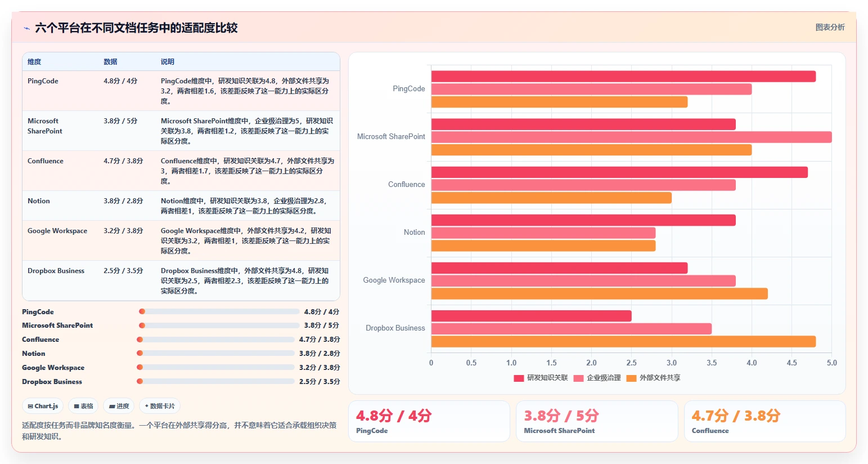Click the Dropbox Business y-axis label in the chart
The image size is (868, 464).
(x=395, y=328)
